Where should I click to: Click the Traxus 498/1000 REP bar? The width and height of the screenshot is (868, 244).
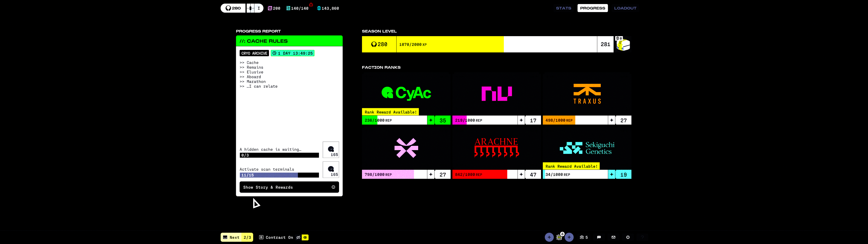point(575,120)
